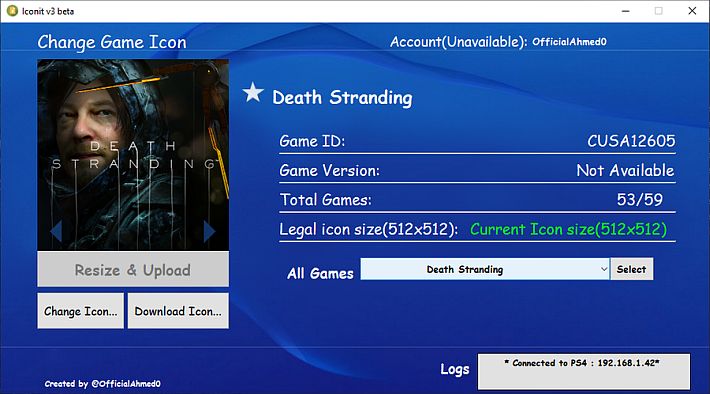710x394 pixels.
Task: Click the CUSA12605 Game ID value
Action: click(631, 141)
